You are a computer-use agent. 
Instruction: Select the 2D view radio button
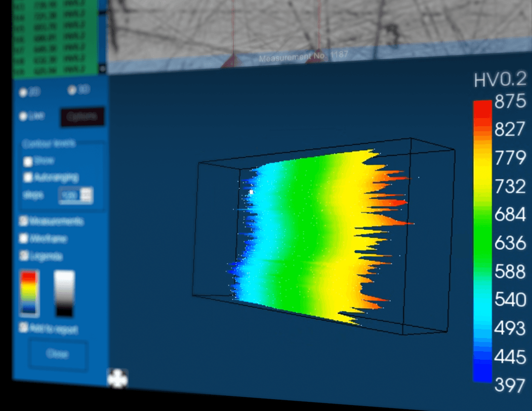pos(23,92)
